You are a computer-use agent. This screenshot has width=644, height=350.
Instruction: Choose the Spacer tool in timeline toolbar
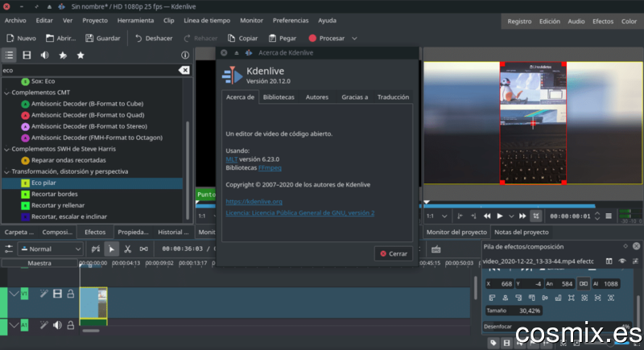click(x=144, y=249)
